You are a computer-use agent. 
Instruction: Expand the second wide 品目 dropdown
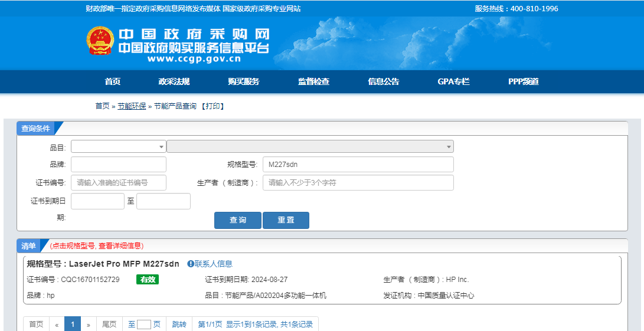coord(310,146)
